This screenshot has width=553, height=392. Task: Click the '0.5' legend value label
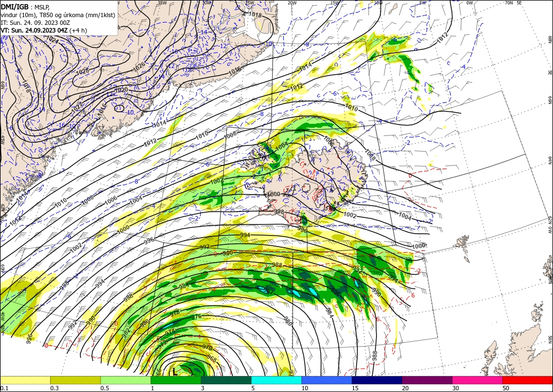(105, 388)
